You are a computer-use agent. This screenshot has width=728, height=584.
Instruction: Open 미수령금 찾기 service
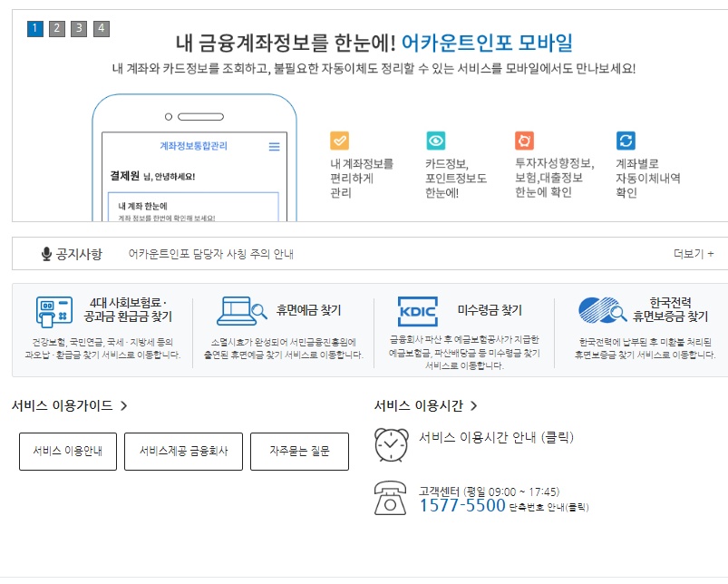[x=490, y=310]
